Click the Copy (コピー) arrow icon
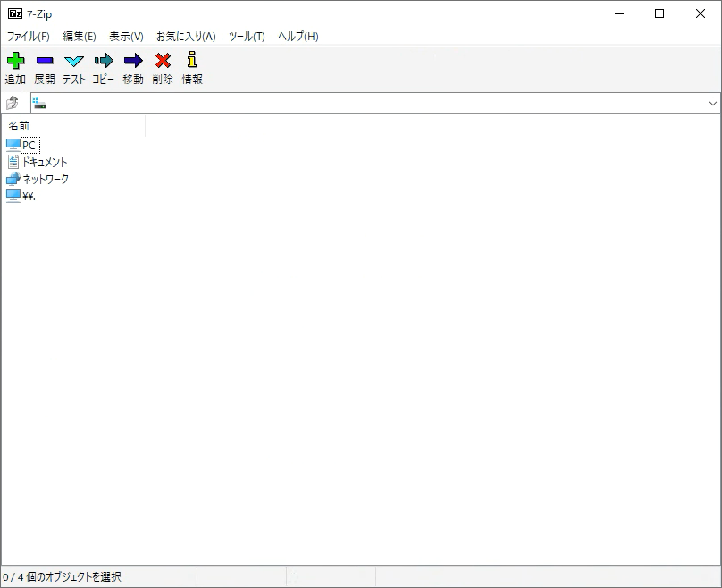This screenshot has width=722, height=588. point(104,61)
